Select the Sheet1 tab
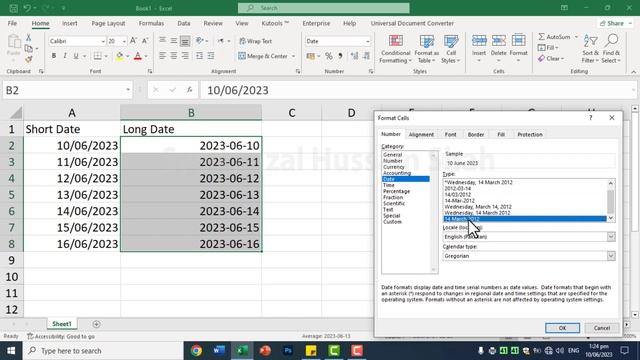 62,324
